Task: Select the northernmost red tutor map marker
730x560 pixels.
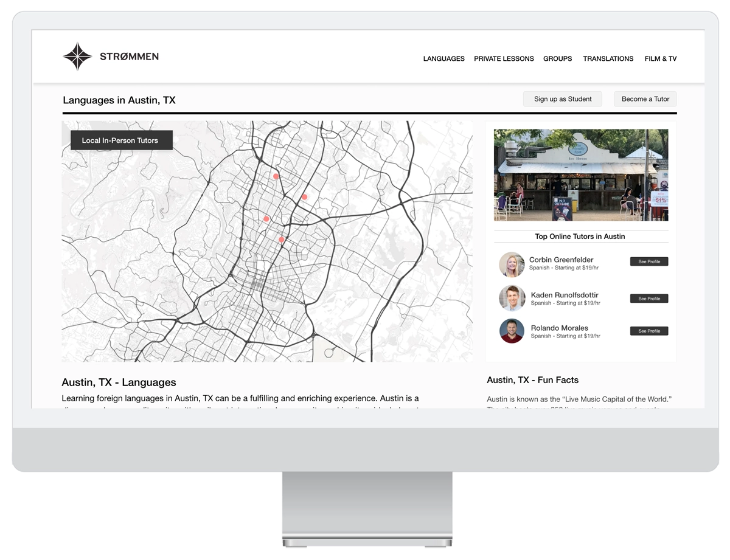Action: coord(276,176)
